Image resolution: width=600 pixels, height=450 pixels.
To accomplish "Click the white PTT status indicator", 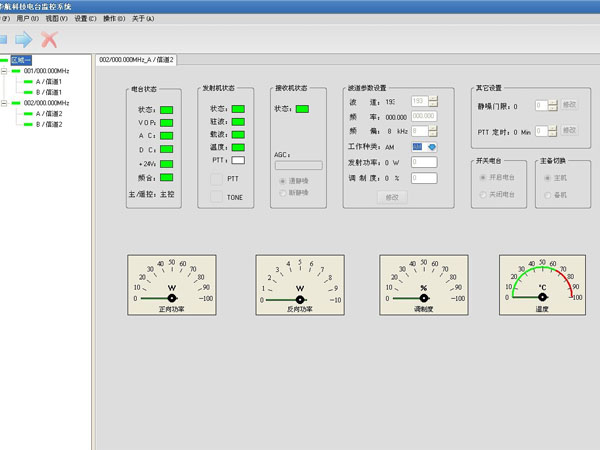I will (x=238, y=160).
